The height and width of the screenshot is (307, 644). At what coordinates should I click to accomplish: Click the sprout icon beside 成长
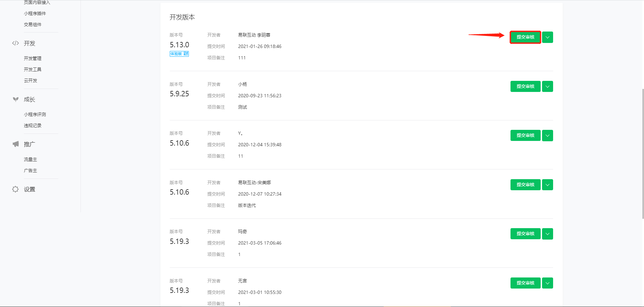[15, 99]
